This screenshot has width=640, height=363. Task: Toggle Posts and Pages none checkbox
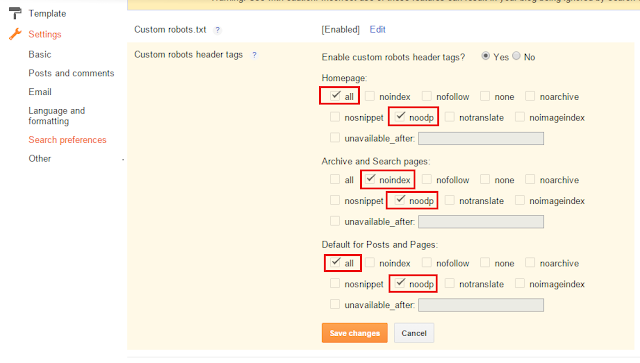click(485, 263)
